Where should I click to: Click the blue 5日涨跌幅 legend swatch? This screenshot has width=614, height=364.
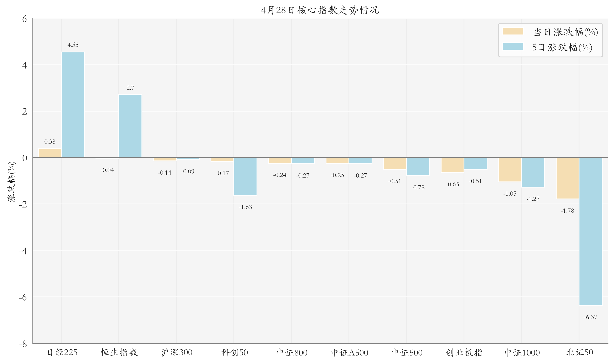513,47
